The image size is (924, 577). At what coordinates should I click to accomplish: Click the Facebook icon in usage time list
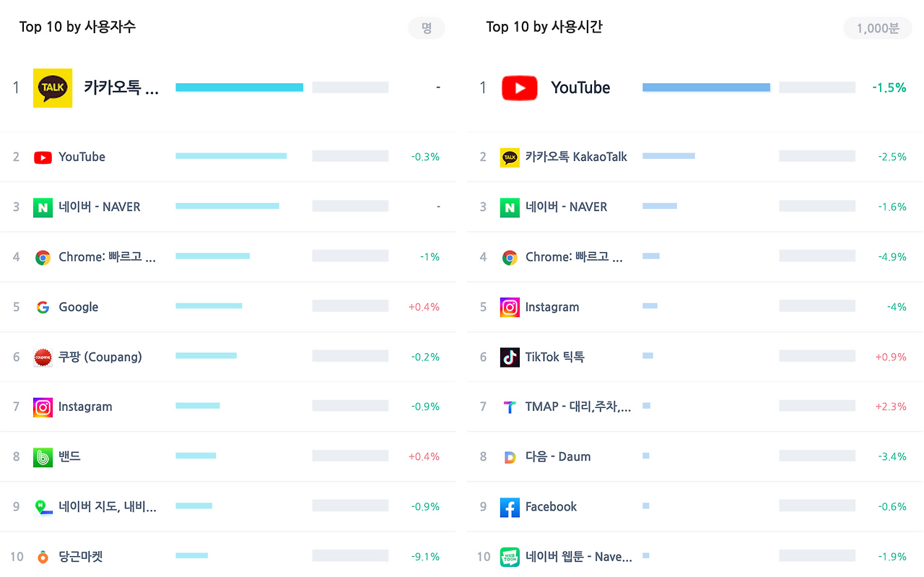(x=510, y=507)
